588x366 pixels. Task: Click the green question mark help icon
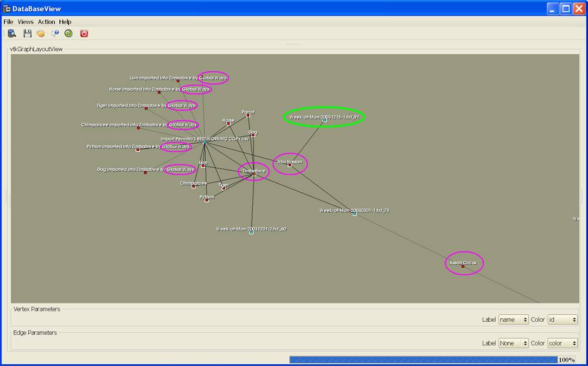[69, 34]
